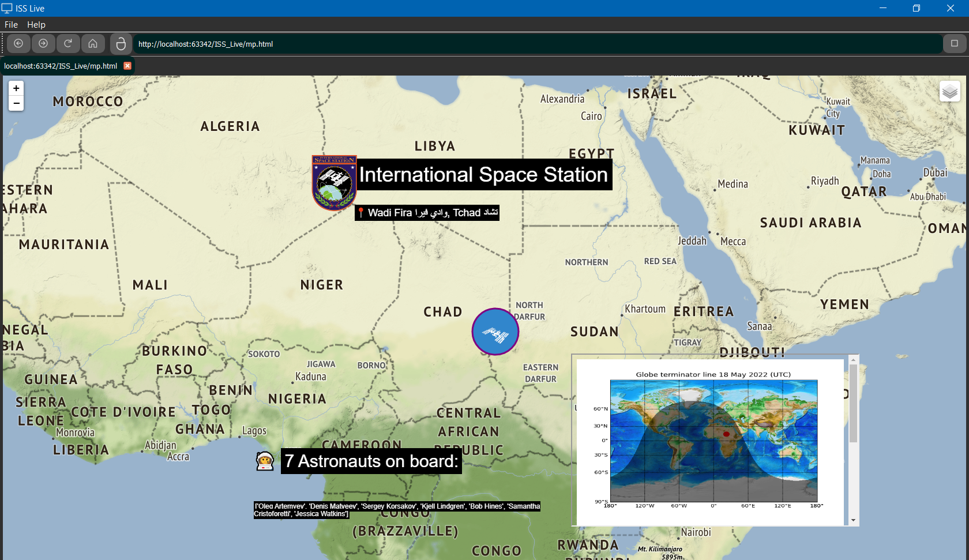Click the Lagos city label on map
Viewport: 969px width, 560px height.
(254, 431)
